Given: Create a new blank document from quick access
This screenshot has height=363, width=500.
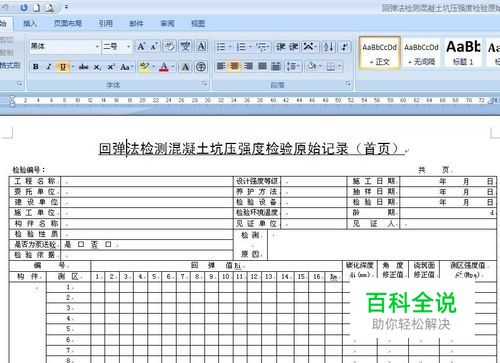Looking at the screenshot, I should point(36,7).
